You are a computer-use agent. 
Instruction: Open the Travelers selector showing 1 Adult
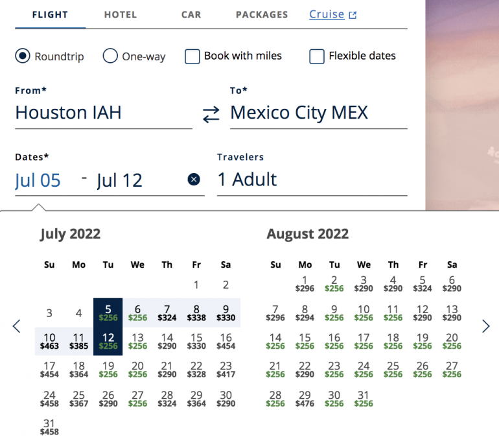[312, 180]
